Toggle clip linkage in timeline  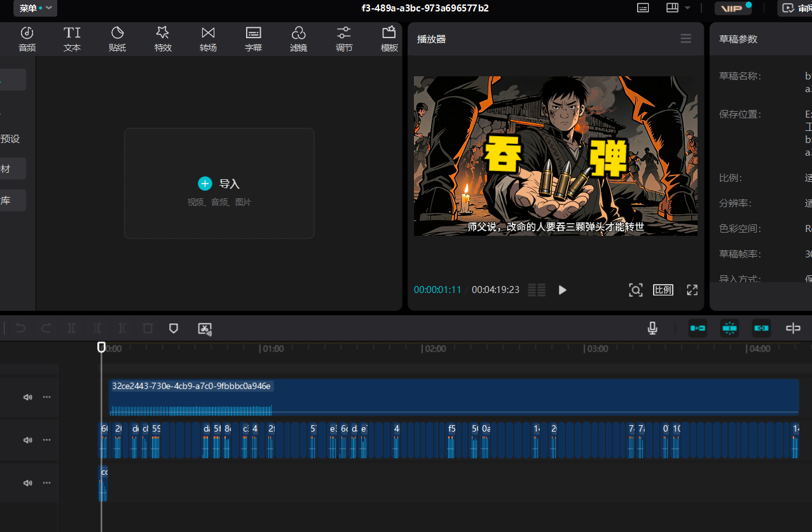pos(761,328)
